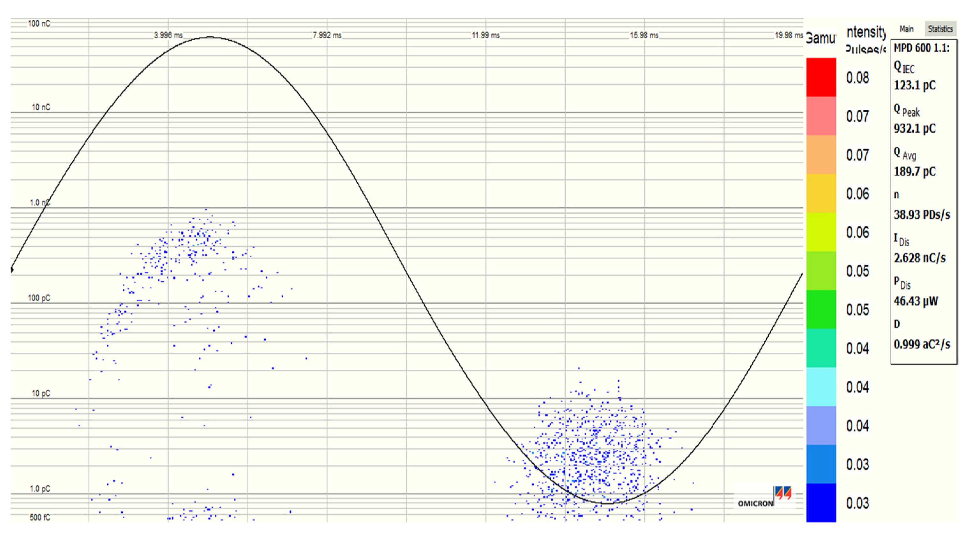Select the red color swatch in legend

[x=821, y=77]
